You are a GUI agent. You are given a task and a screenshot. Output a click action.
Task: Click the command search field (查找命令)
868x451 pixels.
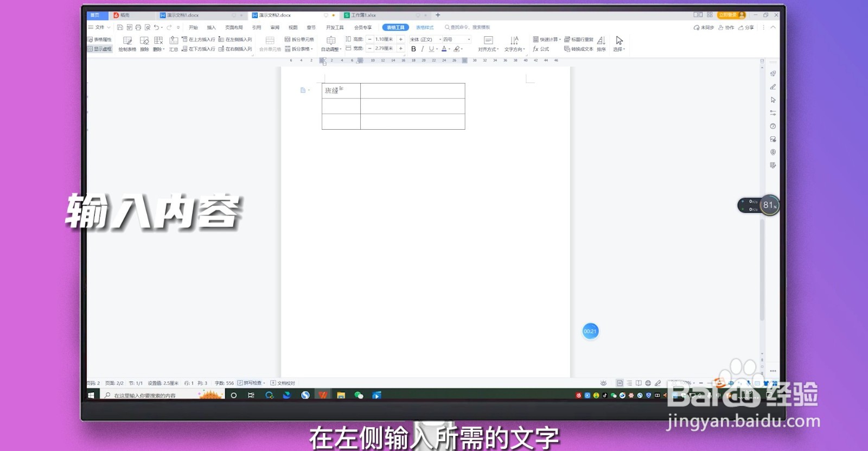(468, 27)
